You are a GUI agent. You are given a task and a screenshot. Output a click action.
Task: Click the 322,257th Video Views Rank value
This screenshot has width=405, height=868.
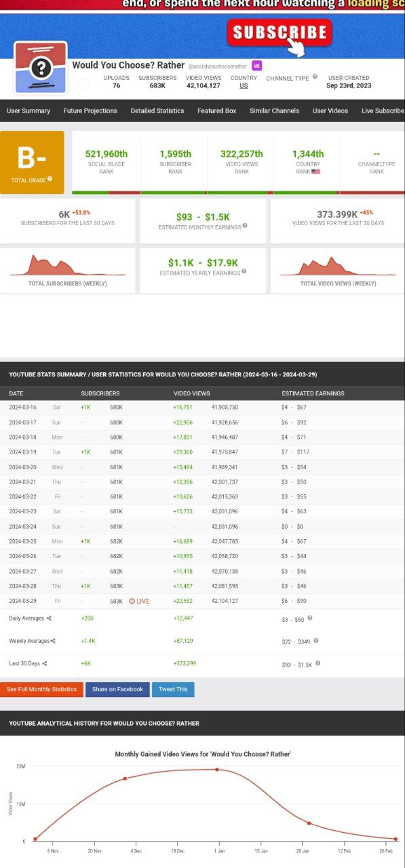242,154
